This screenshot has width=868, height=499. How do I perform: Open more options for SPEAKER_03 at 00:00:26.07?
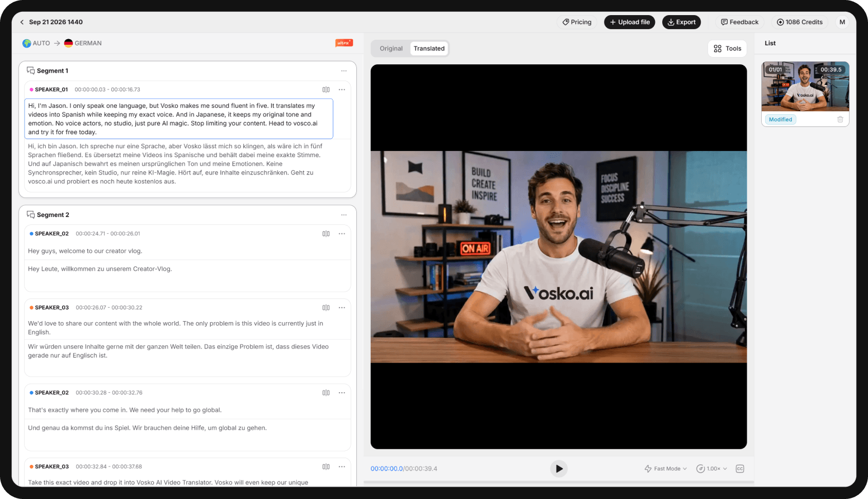[342, 308]
